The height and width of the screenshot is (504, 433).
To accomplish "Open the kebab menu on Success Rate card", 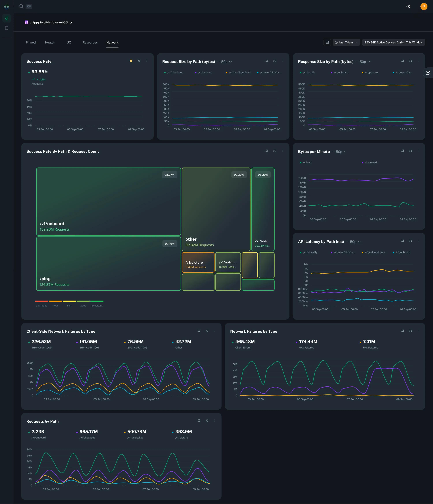I will click(146, 61).
